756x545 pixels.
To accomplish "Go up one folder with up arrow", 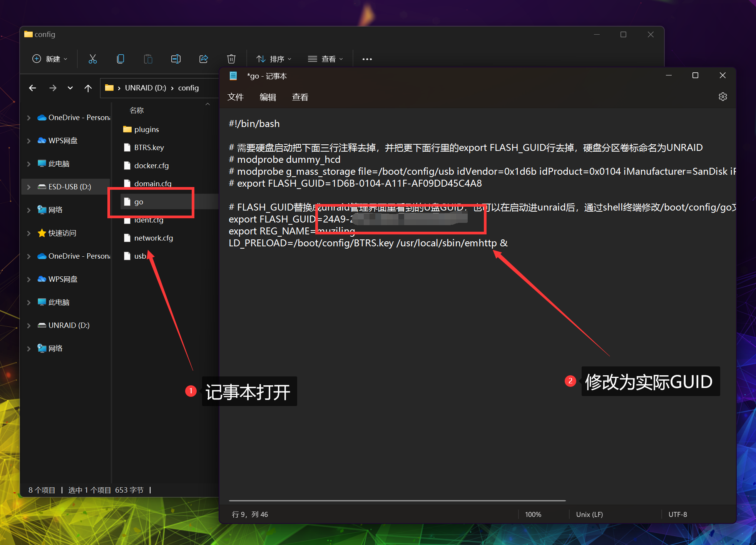I will coord(88,88).
